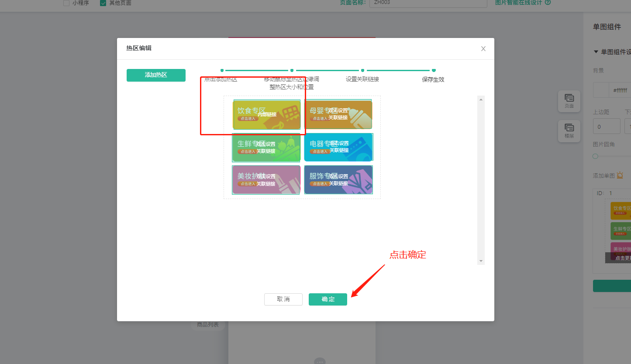Image resolution: width=631 pixels, height=364 pixels.
Task: Open the 图片智能在线设计 link
Action: click(518, 3)
